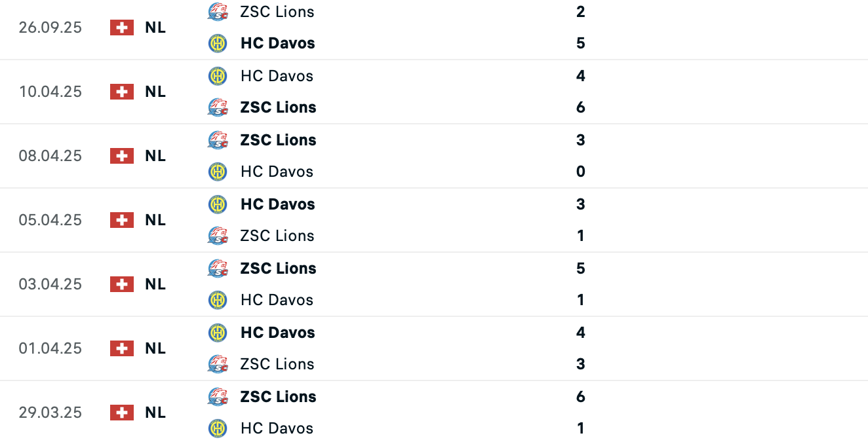Viewport: 868px width, 444px height.
Task: Click the 01.04.25 match date
Action: [x=50, y=348]
